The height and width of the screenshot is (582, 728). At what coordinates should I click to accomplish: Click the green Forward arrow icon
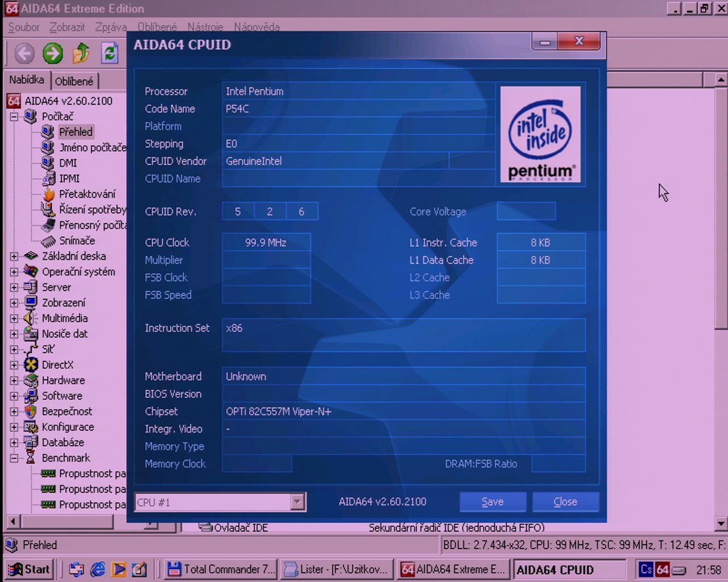[52, 54]
